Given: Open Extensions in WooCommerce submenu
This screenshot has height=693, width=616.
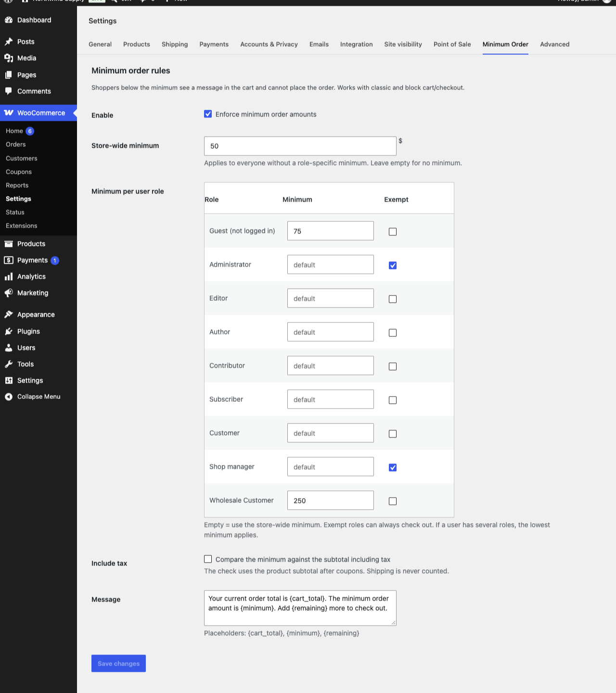Looking at the screenshot, I should click(x=22, y=226).
